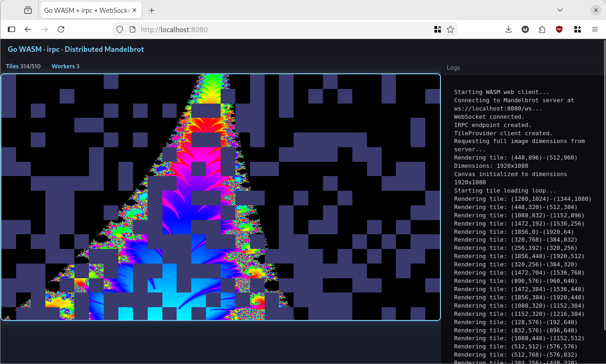The height and width of the screenshot is (364, 606).
Task: Open a new browser tab
Action: click(152, 10)
